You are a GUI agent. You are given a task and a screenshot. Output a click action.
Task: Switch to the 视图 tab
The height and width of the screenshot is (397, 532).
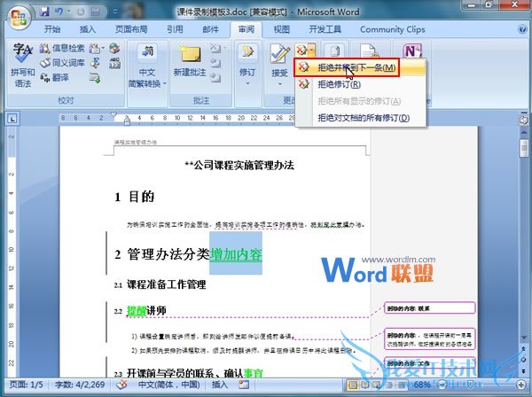282,29
